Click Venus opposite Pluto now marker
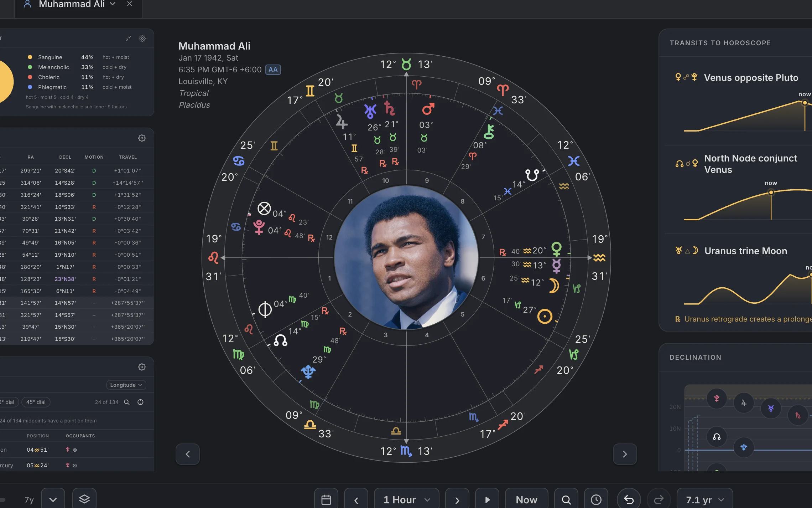Image resolution: width=812 pixels, height=508 pixels. (x=805, y=103)
